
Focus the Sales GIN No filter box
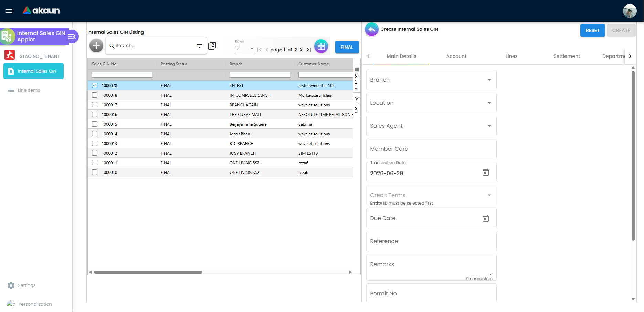point(122,75)
